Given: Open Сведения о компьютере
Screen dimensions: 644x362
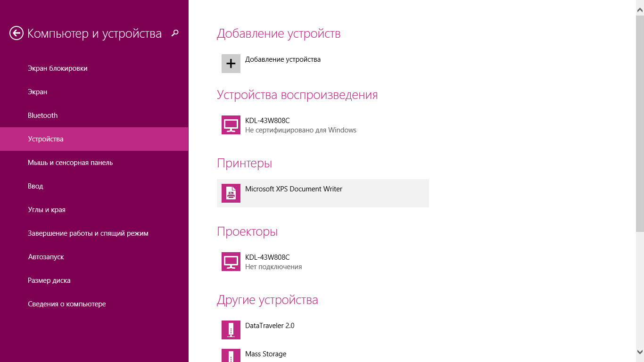Looking at the screenshot, I should pyautogui.click(x=68, y=304).
